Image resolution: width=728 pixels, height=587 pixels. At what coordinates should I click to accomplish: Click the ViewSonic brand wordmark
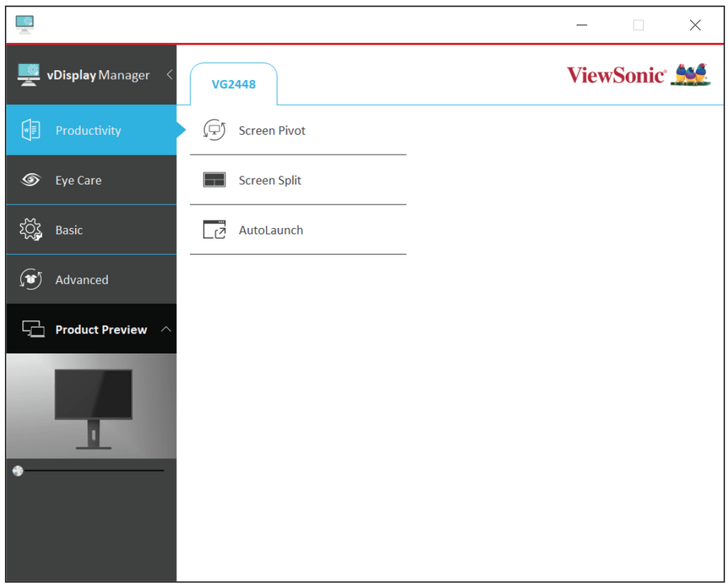coord(617,75)
